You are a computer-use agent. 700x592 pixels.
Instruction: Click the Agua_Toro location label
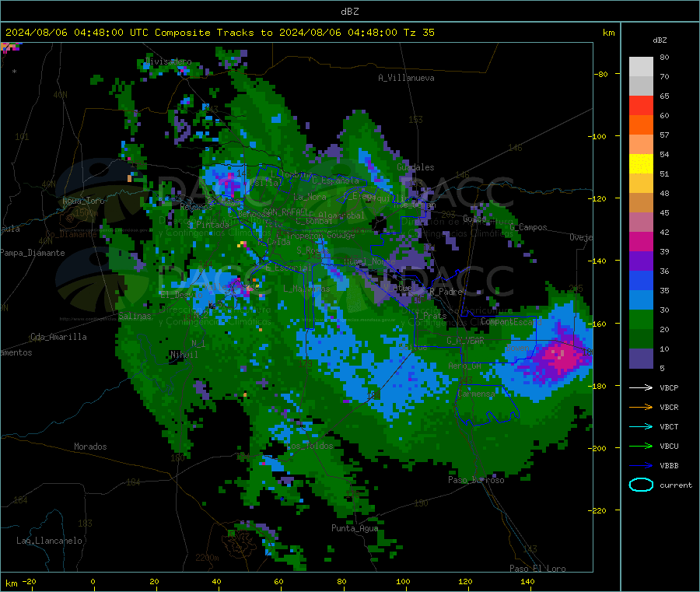[x=83, y=201]
